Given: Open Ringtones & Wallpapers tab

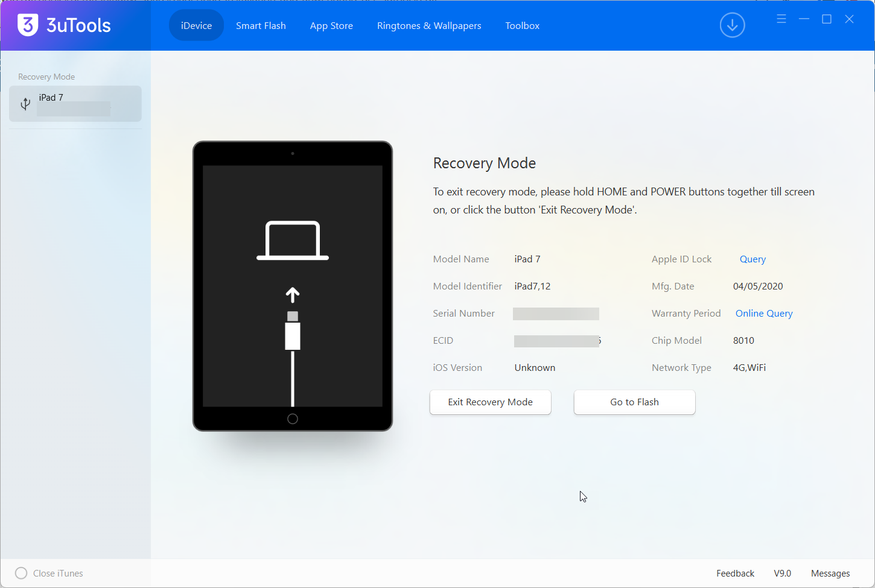Looking at the screenshot, I should pos(429,25).
